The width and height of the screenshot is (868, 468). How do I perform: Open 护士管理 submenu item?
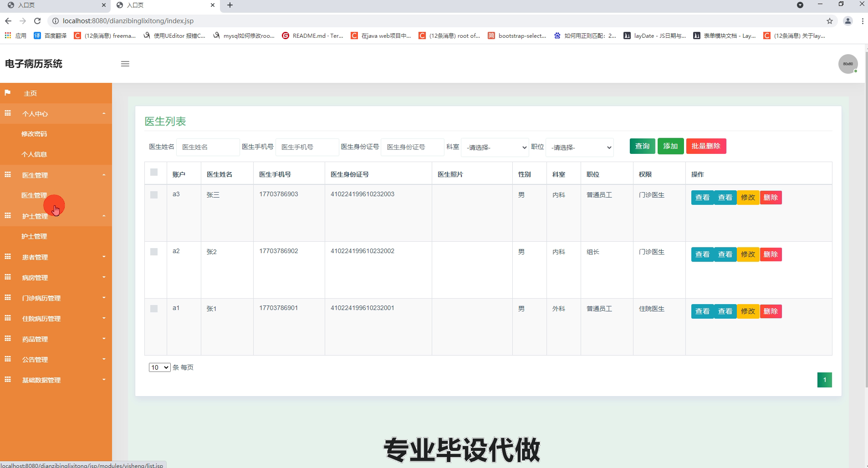tap(34, 236)
